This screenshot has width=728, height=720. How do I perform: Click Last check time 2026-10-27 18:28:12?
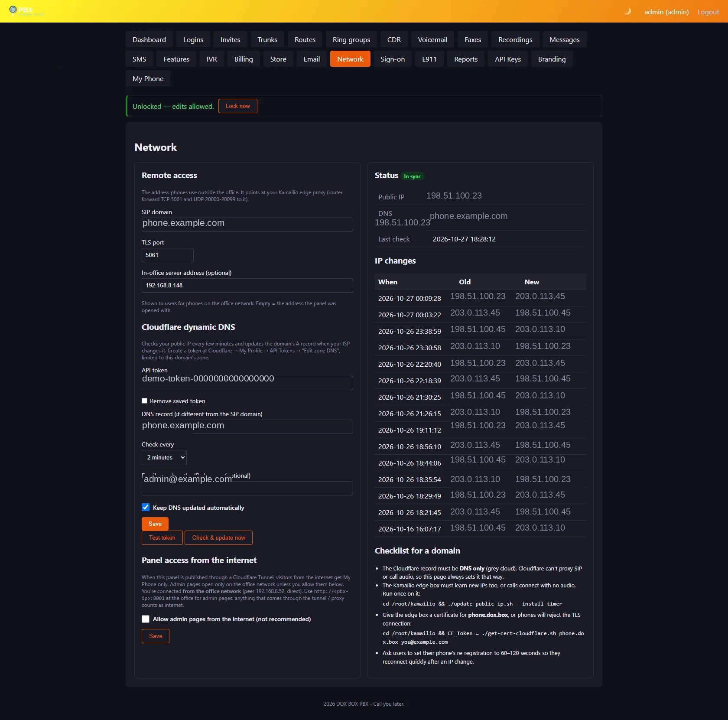pos(464,239)
